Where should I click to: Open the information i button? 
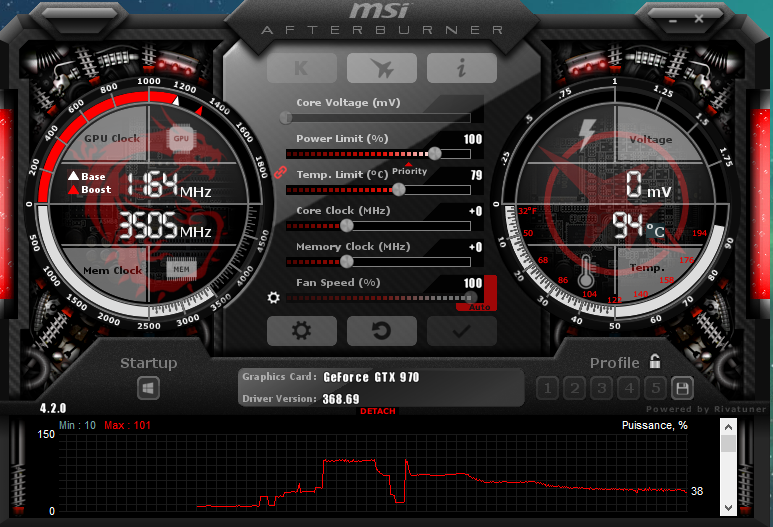pyautogui.click(x=461, y=68)
